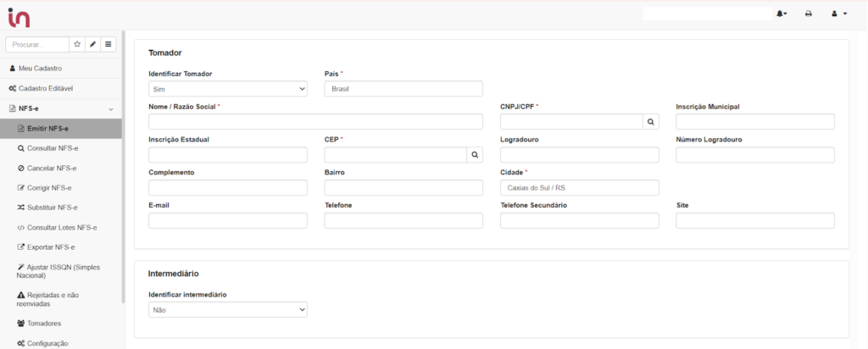Open the Identificar Tomador dropdown
868x349 pixels.
point(227,89)
